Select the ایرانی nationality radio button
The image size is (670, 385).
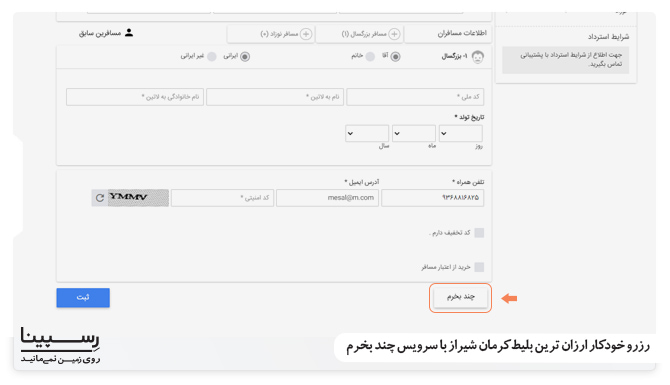tap(245, 56)
